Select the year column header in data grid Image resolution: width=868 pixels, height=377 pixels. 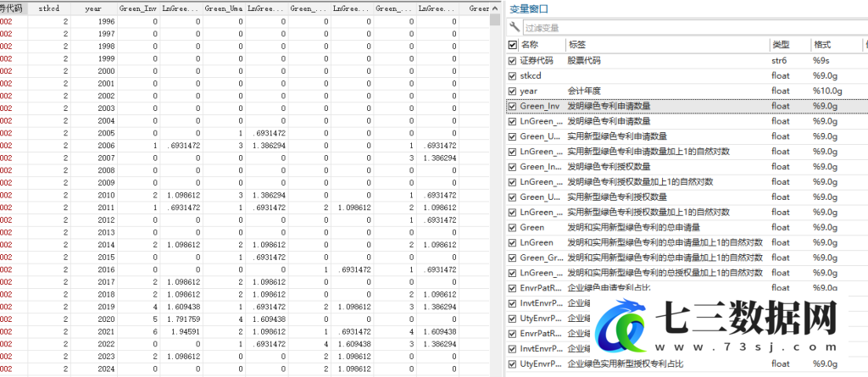(93, 8)
